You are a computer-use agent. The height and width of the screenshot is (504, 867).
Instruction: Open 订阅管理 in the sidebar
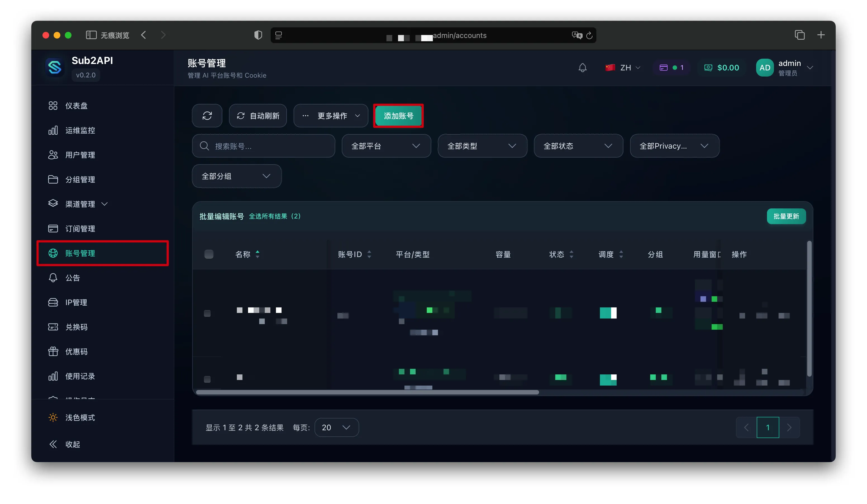(80, 229)
